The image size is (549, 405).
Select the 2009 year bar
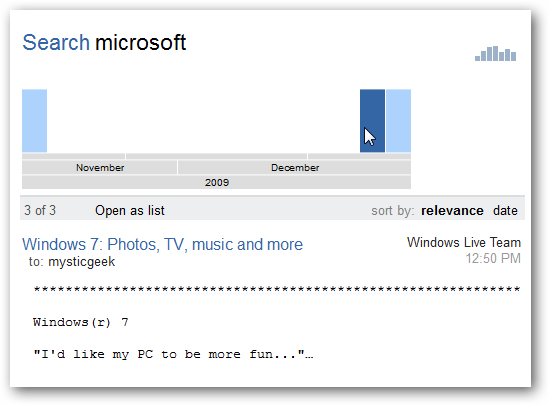216,182
